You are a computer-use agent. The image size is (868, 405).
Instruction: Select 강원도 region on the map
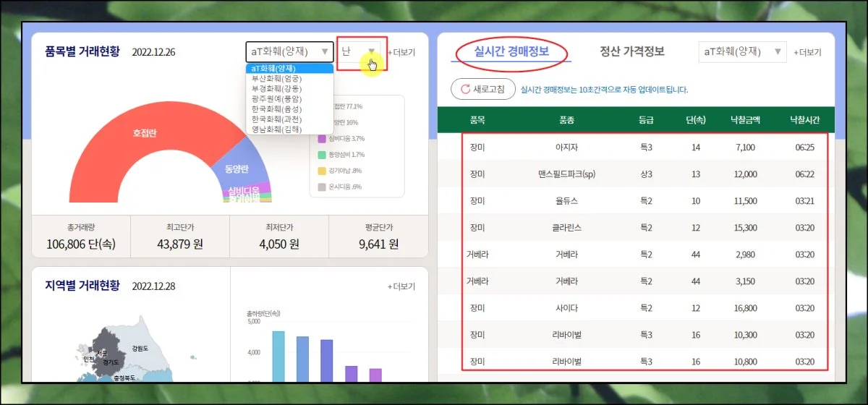(x=138, y=348)
